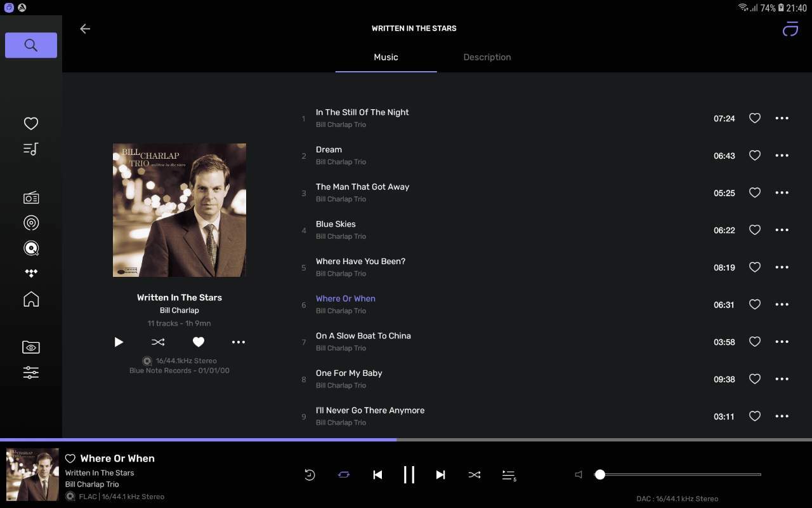Screen dimensions: 812x508
Task: Play The Man That Got Away
Action: click(362, 187)
